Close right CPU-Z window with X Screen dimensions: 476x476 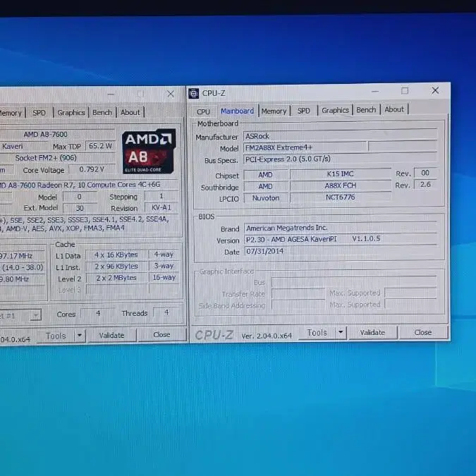click(x=435, y=90)
